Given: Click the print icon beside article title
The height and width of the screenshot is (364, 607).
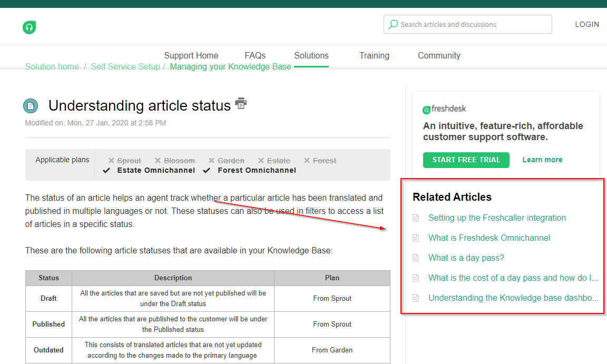Looking at the screenshot, I should tap(241, 103).
